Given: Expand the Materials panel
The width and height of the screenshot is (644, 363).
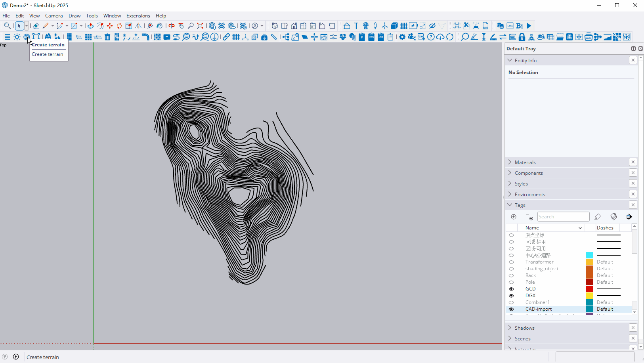Looking at the screenshot, I should click(x=525, y=162).
